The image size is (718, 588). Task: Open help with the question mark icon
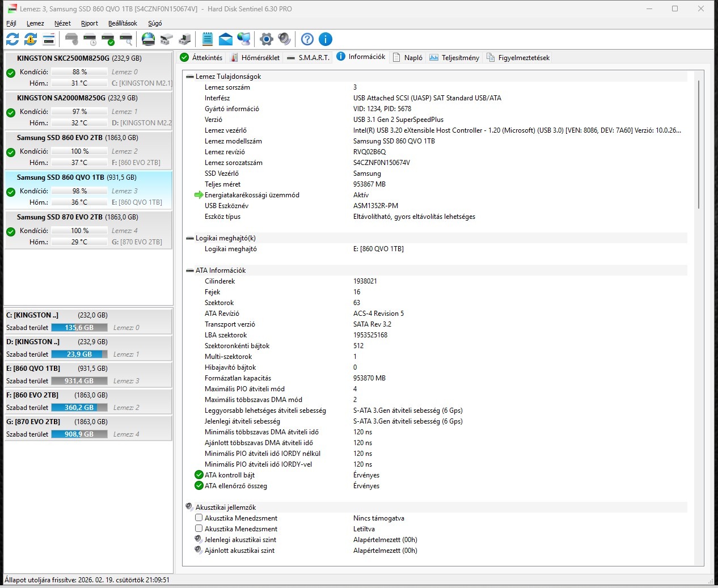coord(307,39)
